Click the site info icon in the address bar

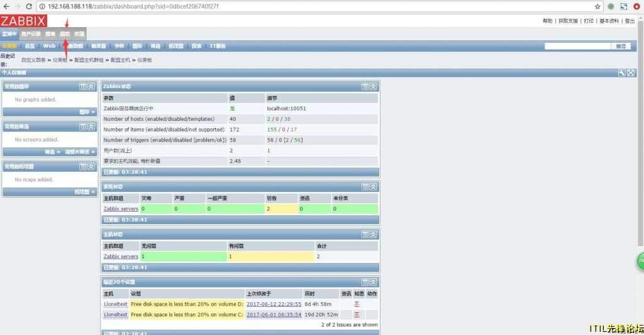[42, 6]
